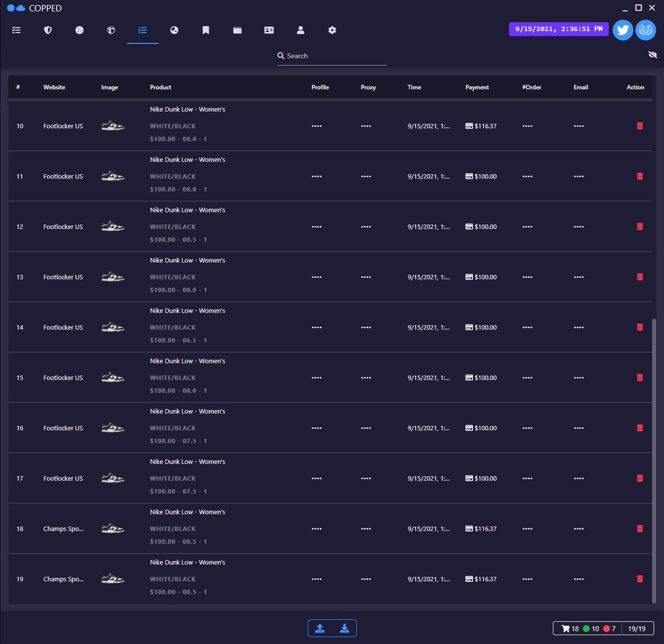Open the shield icon tab
This screenshot has width=664, height=644.
click(48, 30)
